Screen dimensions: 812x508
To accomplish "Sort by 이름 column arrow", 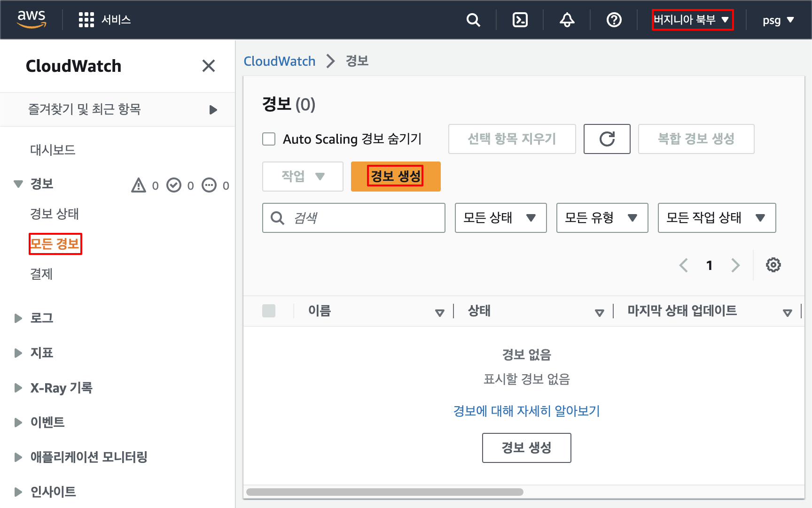I will pyautogui.click(x=440, y=313).
